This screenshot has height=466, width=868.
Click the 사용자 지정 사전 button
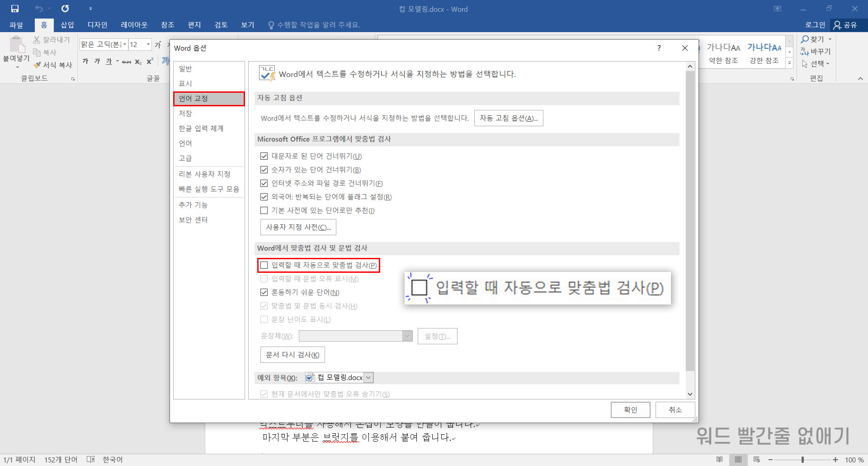tap(298, 227)
